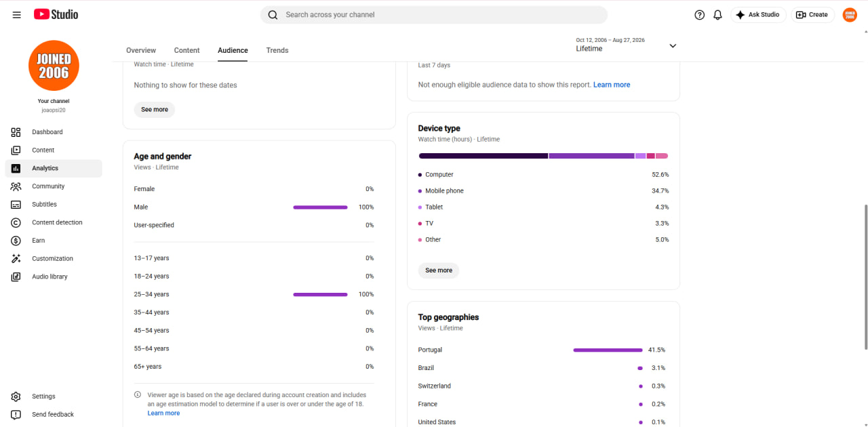Click the YouTube Studio logo
The width and height of the screenshot is (868, 427).
56,14
